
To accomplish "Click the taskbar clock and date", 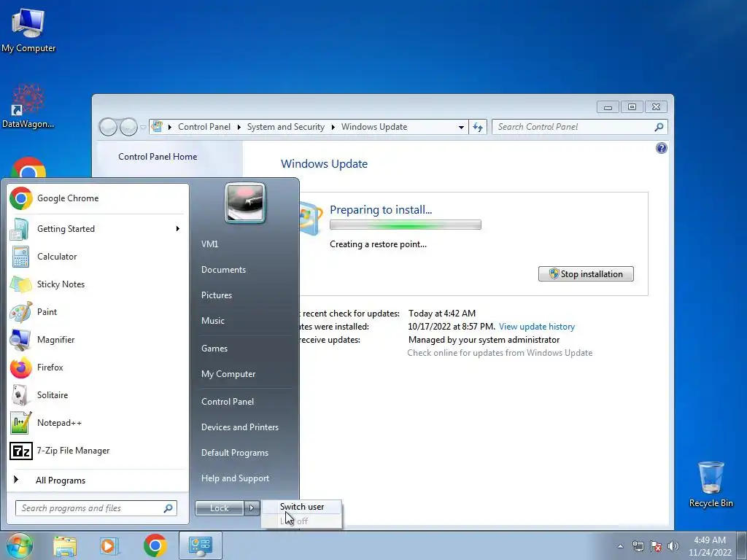I will tap(709, 546).
